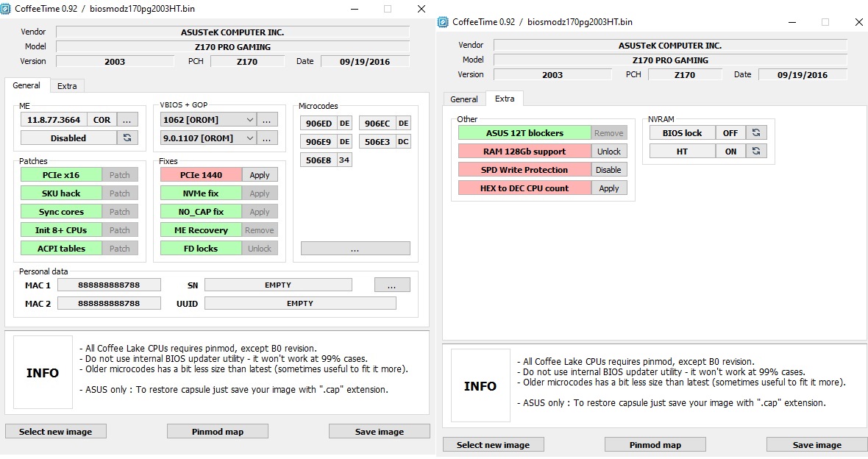Click the INFO box in left window

tap(43, 373)
